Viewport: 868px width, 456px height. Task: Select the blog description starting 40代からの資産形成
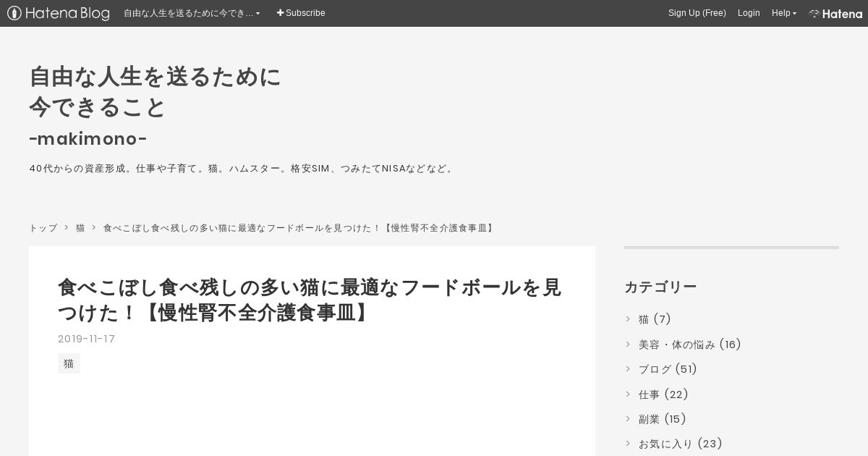242,169
